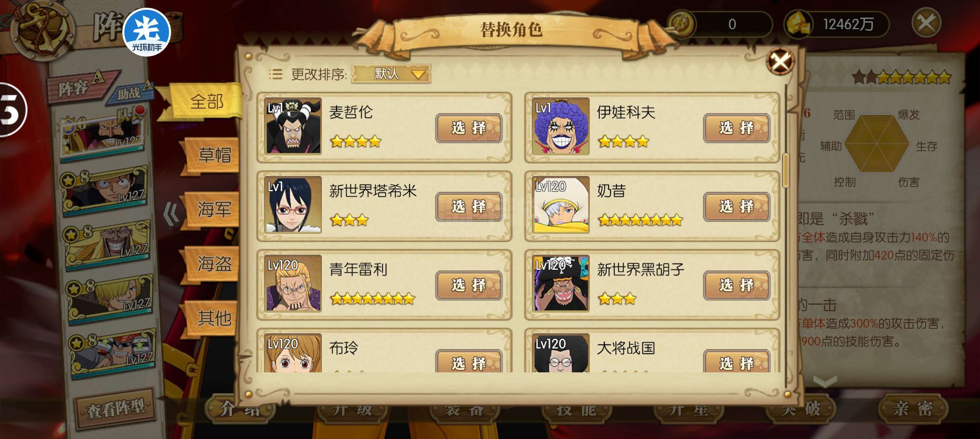Tap the 伊娃科夫 character portrait
Image resolution: width=980 pixels, height=439 pixels.
pos(561,126)
